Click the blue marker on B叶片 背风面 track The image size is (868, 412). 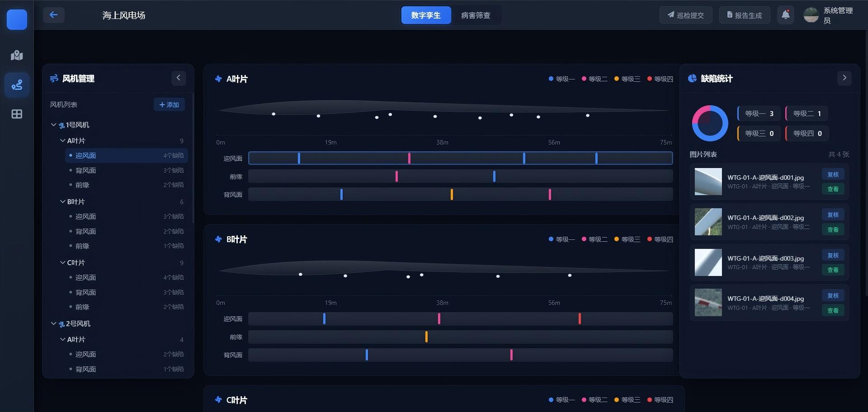pos(367,355)
